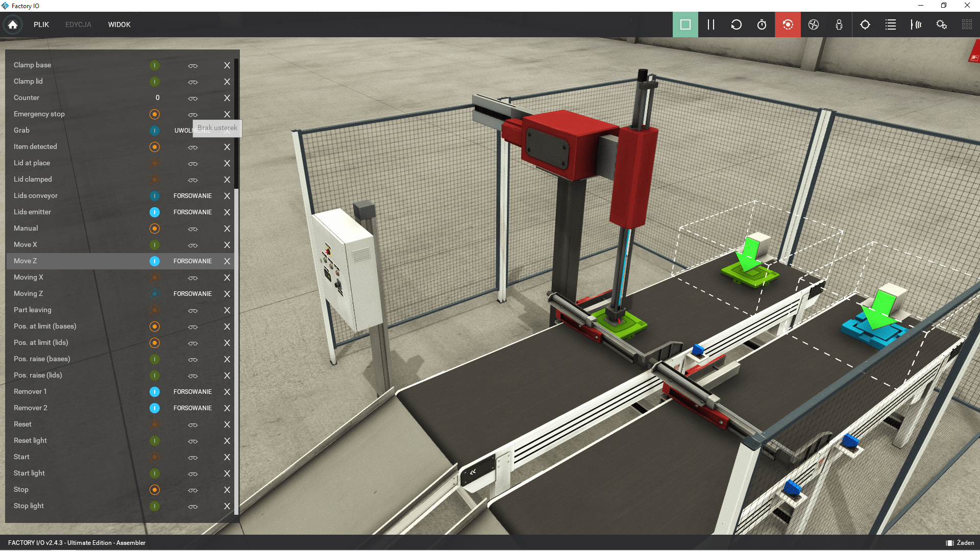
Task: Show sensors and actuators tags icon
Action: [x=916, y=24]
